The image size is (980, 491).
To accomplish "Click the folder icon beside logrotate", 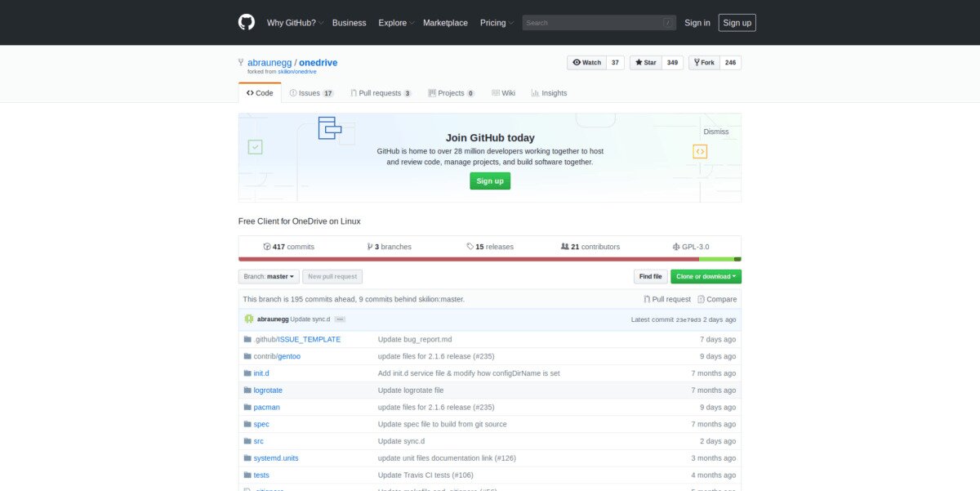I will [x=247, y=391].
